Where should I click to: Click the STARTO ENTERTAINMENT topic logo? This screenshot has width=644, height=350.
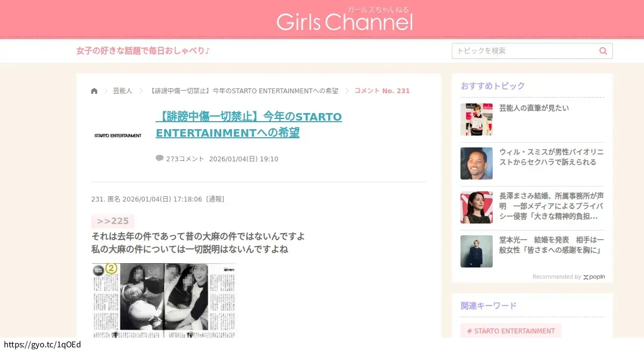tap(118, 136)
